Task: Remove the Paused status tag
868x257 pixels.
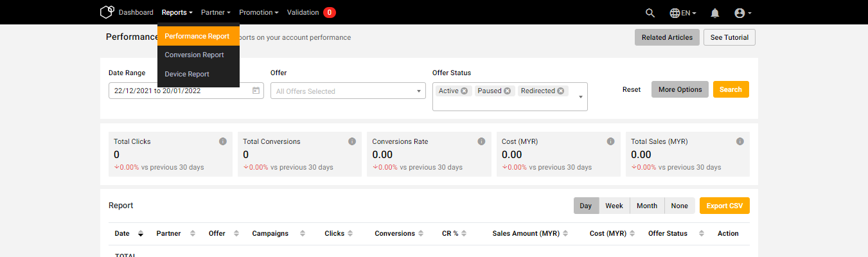Action: [x=508, y=91]
